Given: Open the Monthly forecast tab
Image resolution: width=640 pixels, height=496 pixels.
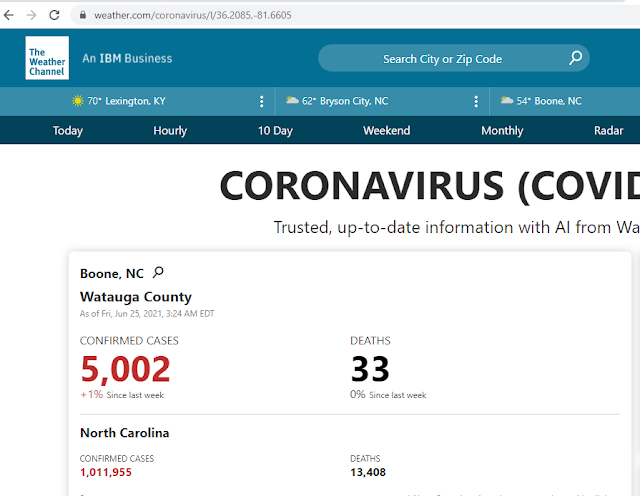Looking at the screenshot, I should (x=502, y=131).
